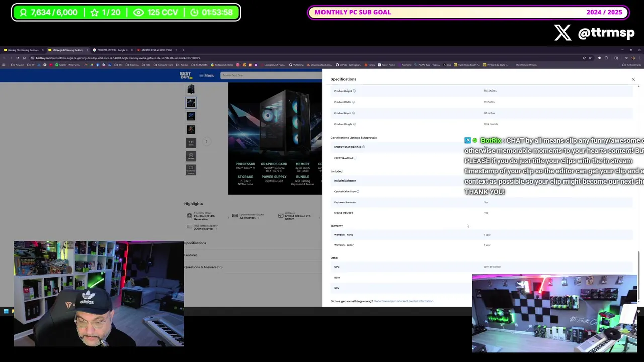This screenshot has height=362, width=644.
Task: Click the bestbuy.com address bar URL
Action: tap(118, 58)
